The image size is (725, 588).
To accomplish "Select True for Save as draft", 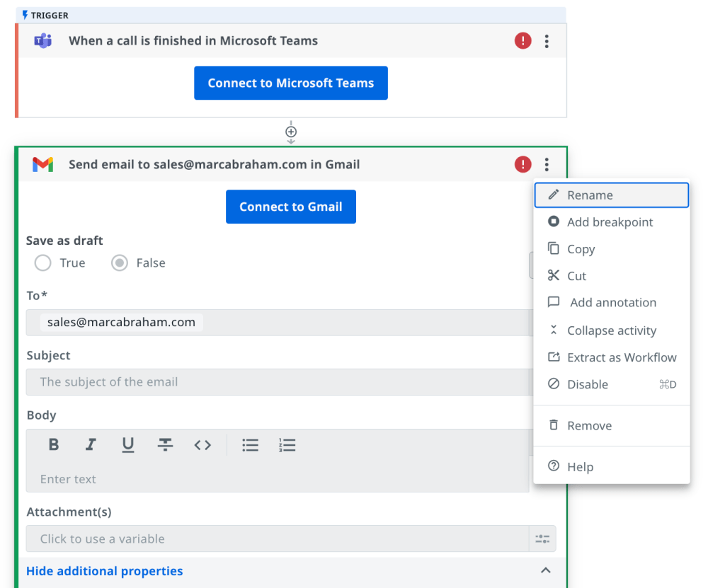I will click(43, 263).
